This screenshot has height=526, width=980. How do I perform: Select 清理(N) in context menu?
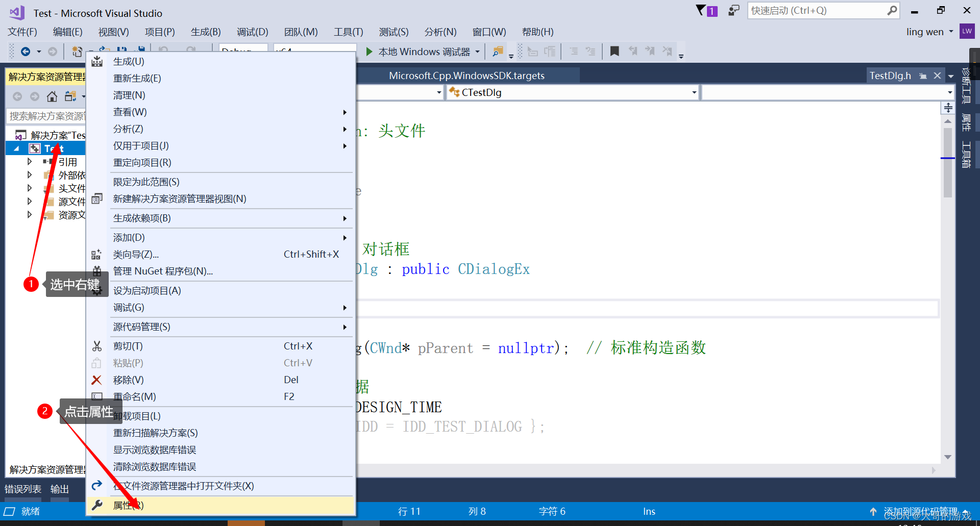pyautogui.click(x=220, y=95)
